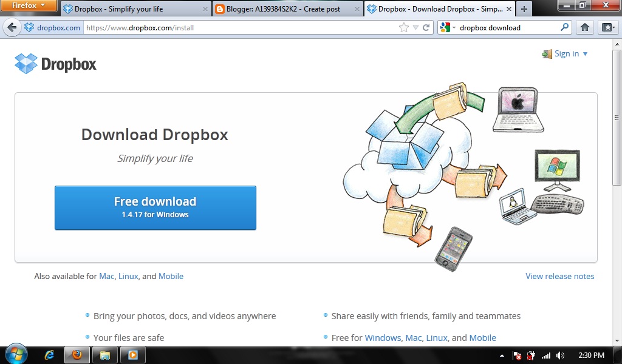Click the Mobile link in Free for line

[483, 337]
